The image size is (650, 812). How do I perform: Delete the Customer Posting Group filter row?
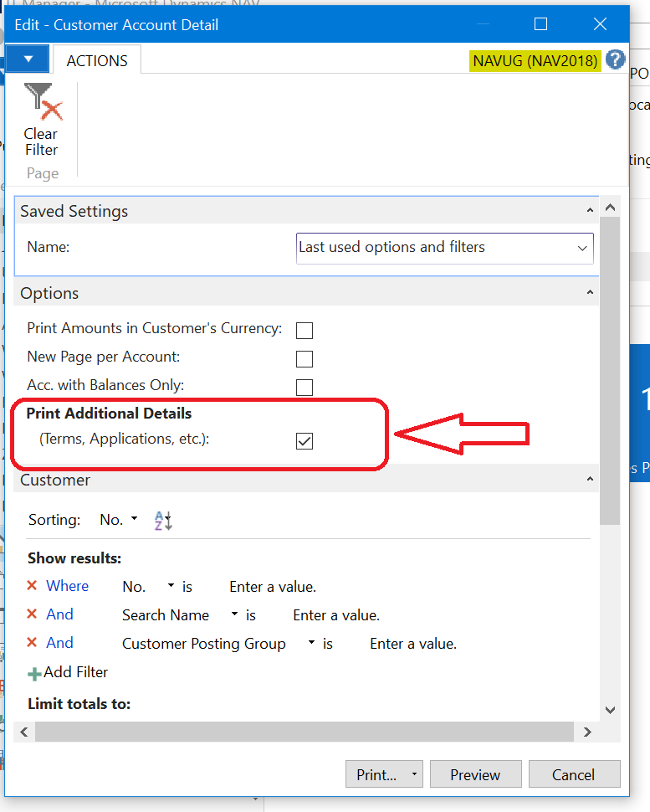(x=33, y=643)
